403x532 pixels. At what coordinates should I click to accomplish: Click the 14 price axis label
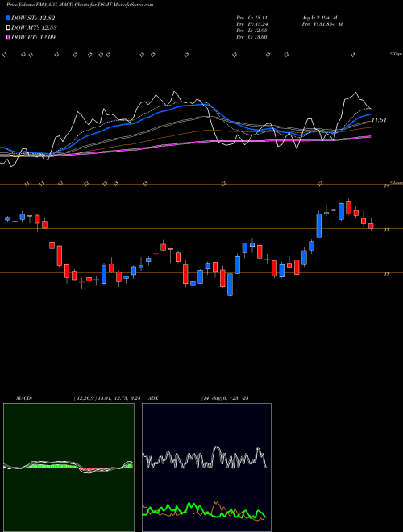pyautogui.click(x=386, y=186)
